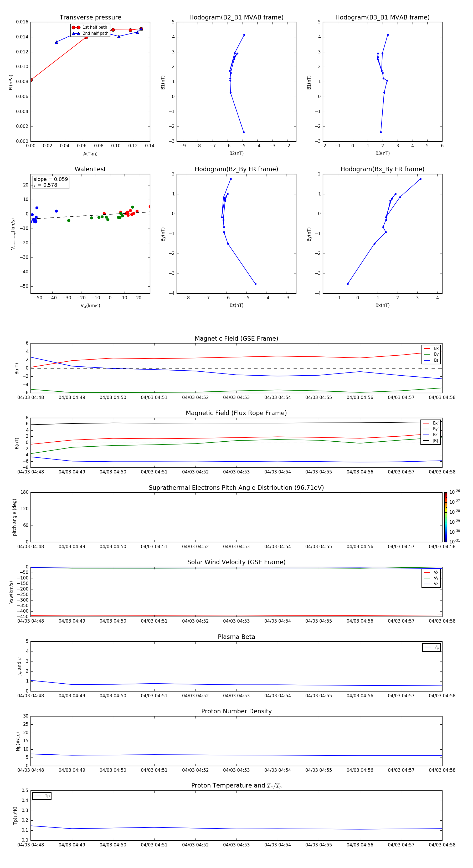Click the 'slope = 0.059' annotation
The image size is (473, 868).
(x=50, y=179)
